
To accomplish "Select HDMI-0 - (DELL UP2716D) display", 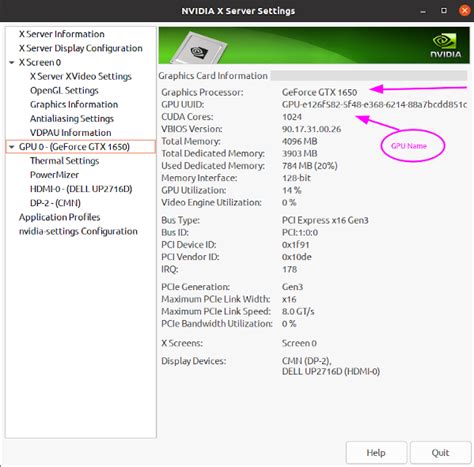I will 81,189.
